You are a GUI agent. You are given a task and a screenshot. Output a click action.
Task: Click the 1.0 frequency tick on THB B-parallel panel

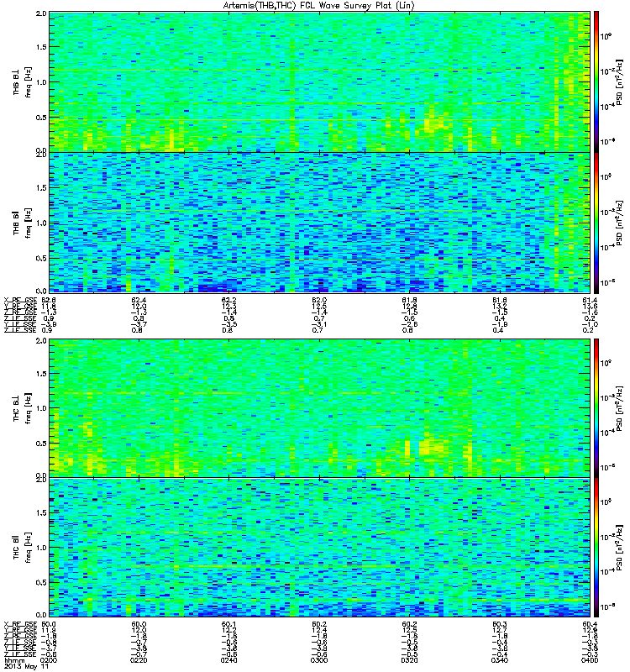point(41,223)
